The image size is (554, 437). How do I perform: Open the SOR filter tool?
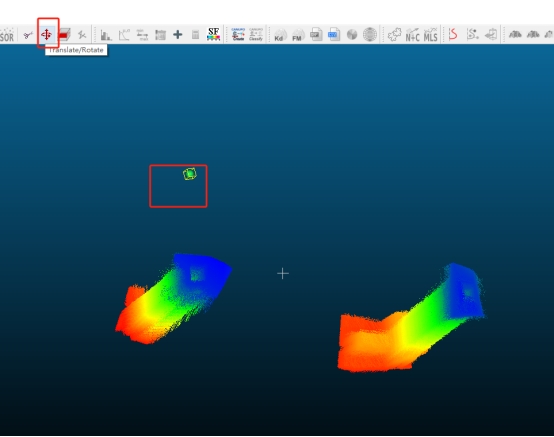7,35
